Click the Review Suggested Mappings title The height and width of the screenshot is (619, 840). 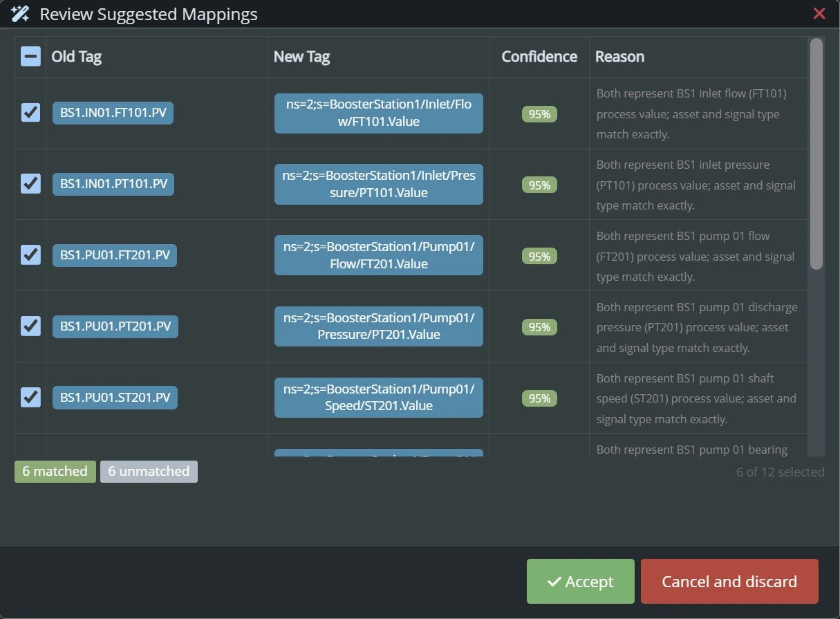pos(149,14)
